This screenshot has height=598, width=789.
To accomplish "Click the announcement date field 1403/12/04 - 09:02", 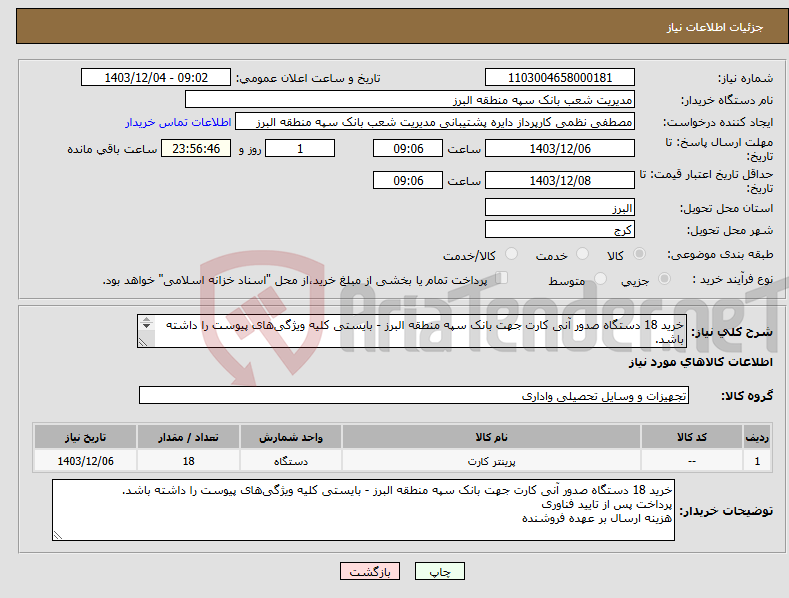I will (156, 78).
